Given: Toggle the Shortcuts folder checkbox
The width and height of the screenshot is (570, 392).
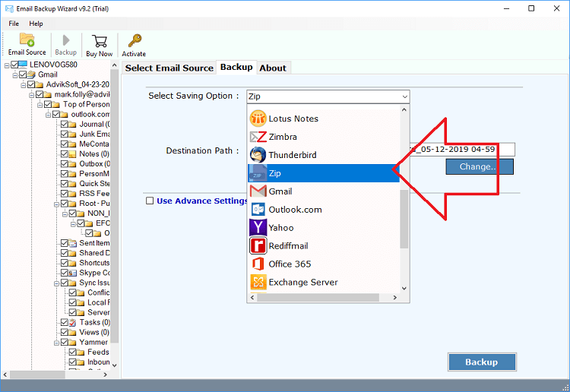Looking at the screenshot, I should tap(65, 263).
